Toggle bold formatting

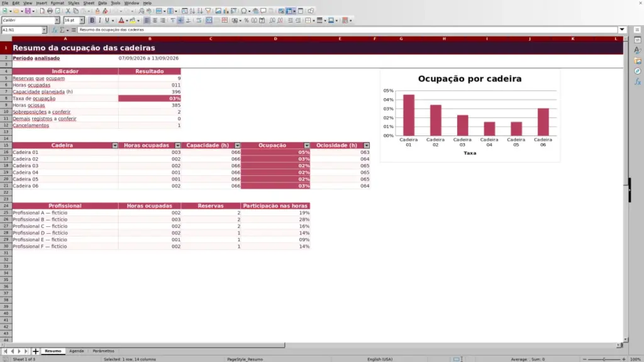(92, 20)
